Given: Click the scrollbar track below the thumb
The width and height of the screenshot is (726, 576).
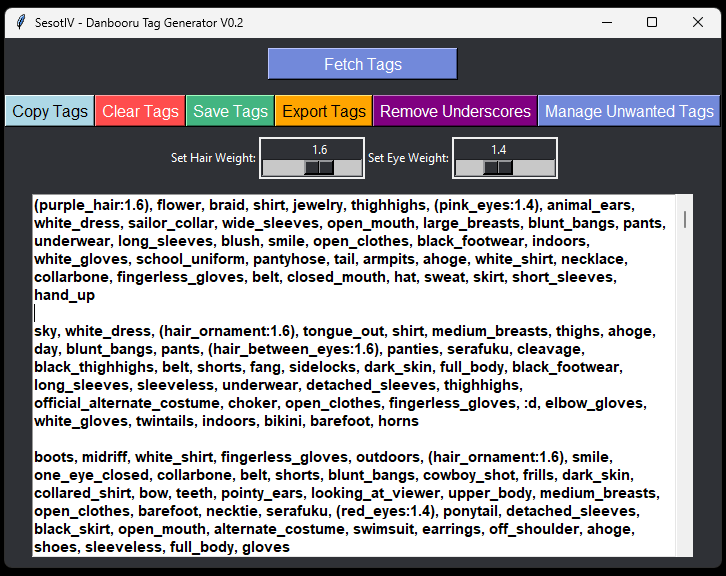Looking at the screenshot, I should (x=685, y=400).
